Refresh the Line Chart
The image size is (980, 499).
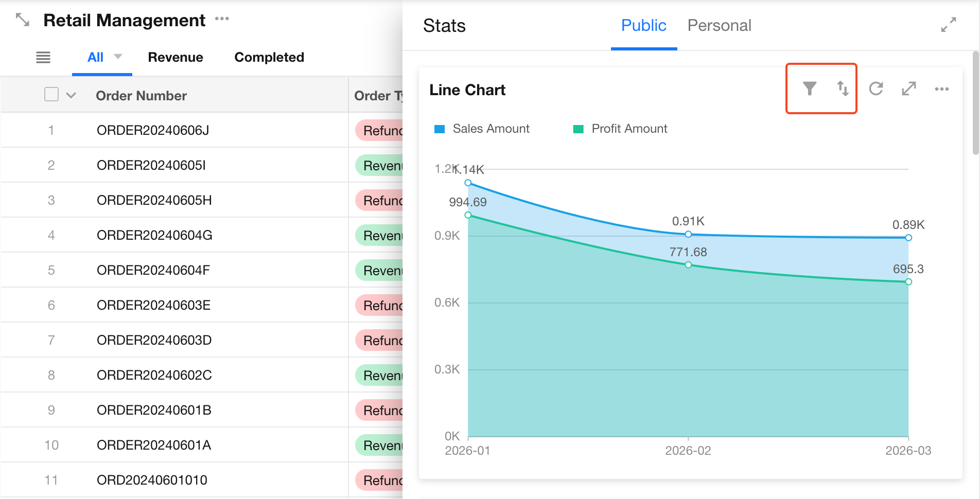(876, 88)
